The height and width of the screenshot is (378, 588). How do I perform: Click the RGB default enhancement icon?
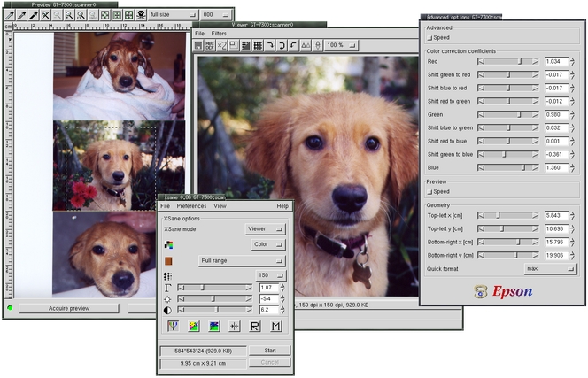point(174,327)
